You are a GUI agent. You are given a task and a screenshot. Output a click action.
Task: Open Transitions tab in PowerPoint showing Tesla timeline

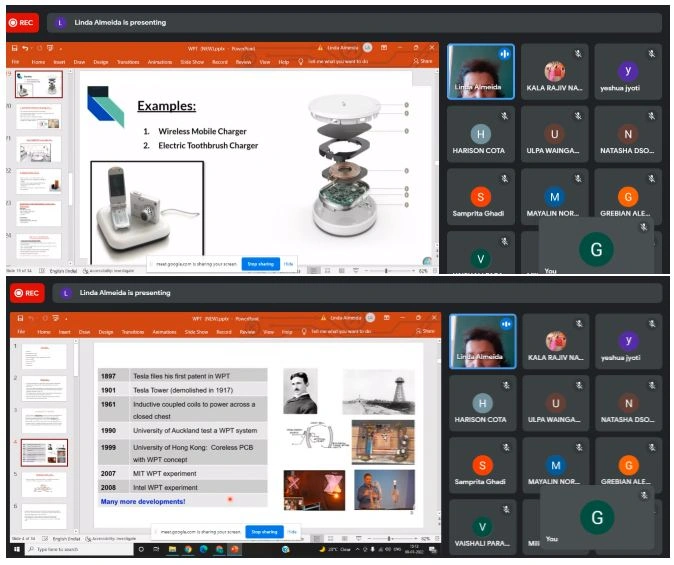(x=133, y=332)
